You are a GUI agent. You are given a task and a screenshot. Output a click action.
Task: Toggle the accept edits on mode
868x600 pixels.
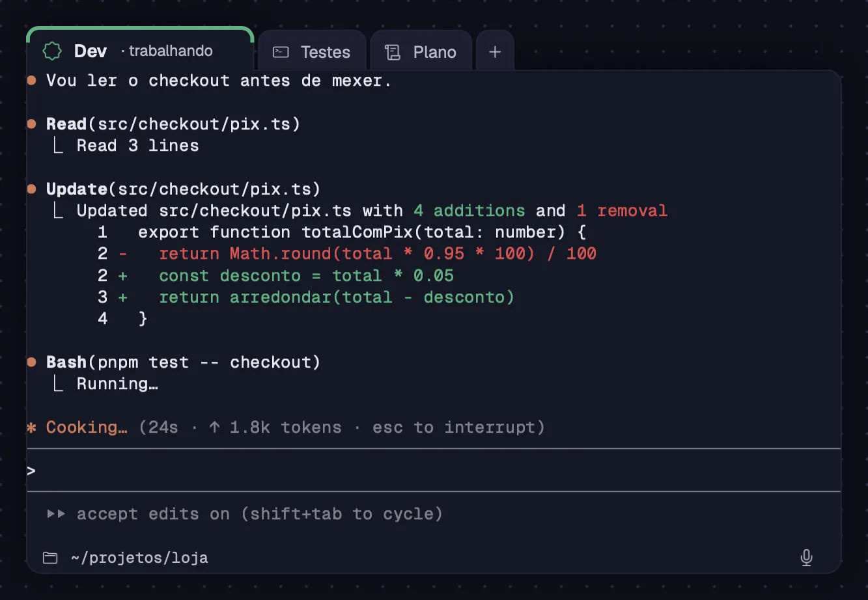pos(260,513)
